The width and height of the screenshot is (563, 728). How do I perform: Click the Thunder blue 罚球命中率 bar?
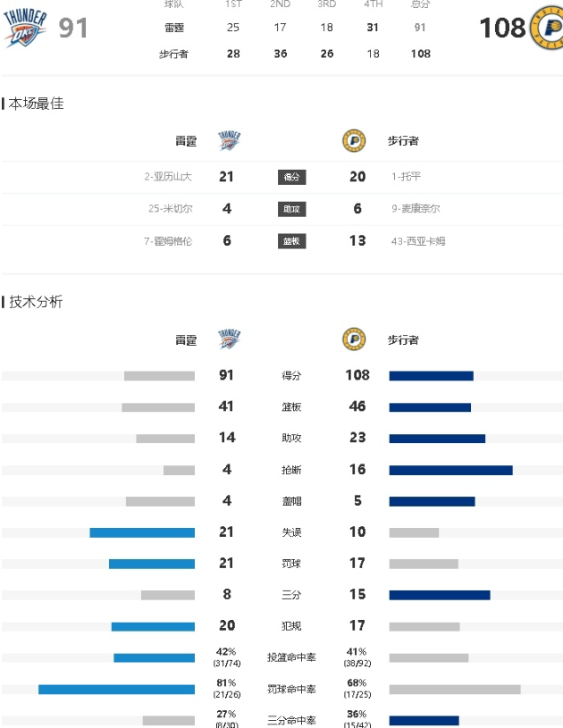tap(116, 690)
